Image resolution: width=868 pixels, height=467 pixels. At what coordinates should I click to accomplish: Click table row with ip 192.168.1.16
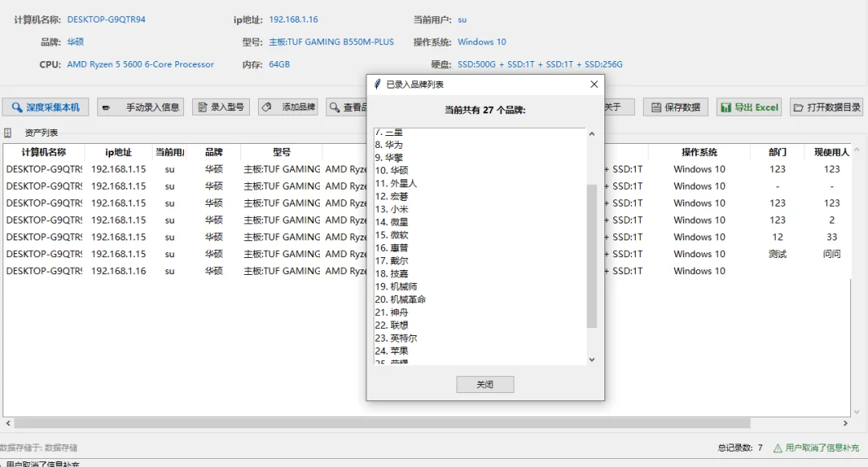pyautogui.click(x=426, y=271)
